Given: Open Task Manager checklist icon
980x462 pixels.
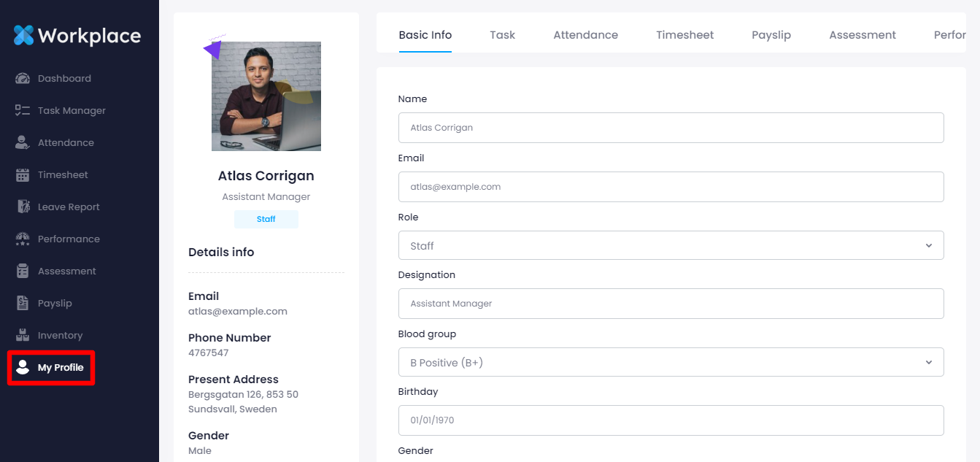Looking at the screenshot, I should point(23,111).
